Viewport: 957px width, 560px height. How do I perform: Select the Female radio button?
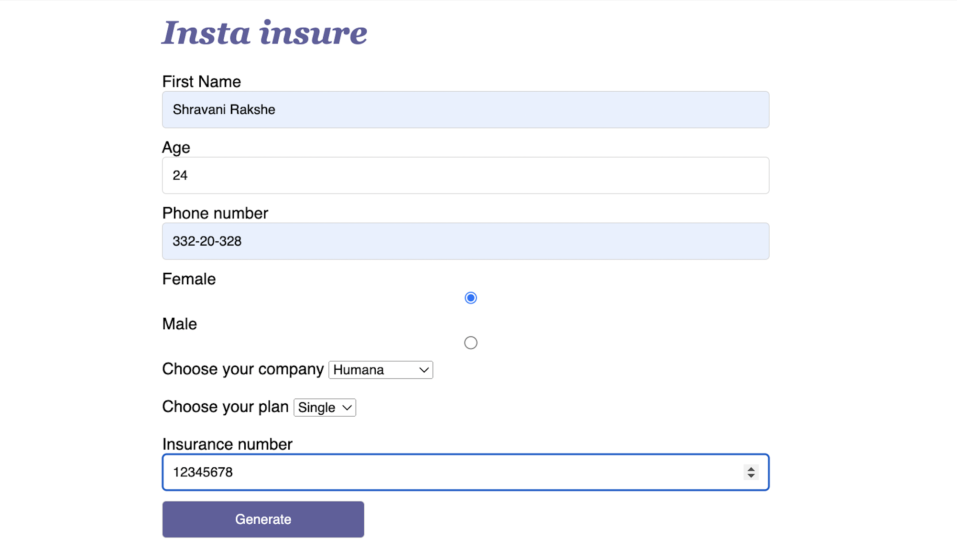click(470, 298)
